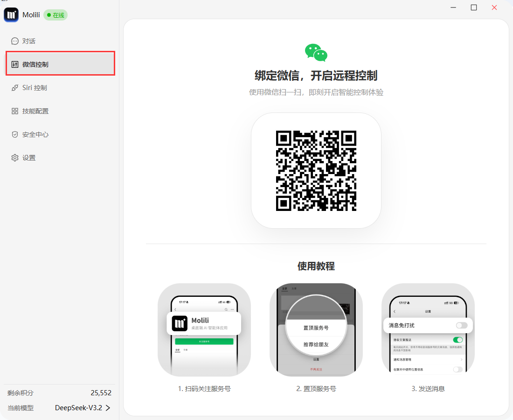Open the 设置 settings page
This screenshot has height=420, width=513.
(28, 157)
